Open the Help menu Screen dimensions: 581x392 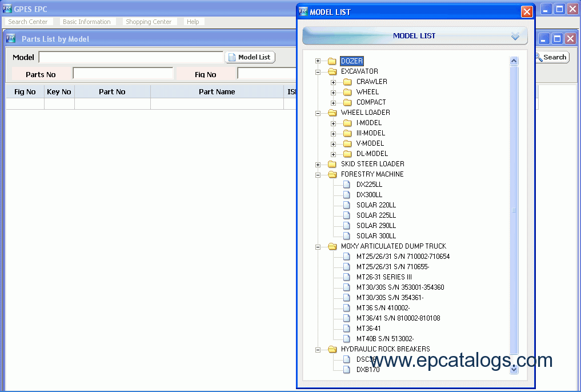[x=193, y=22]
